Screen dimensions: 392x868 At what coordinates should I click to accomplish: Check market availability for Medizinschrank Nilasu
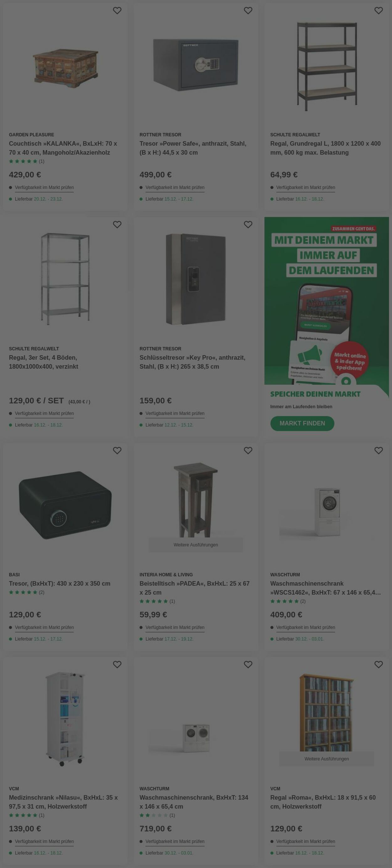44,841
